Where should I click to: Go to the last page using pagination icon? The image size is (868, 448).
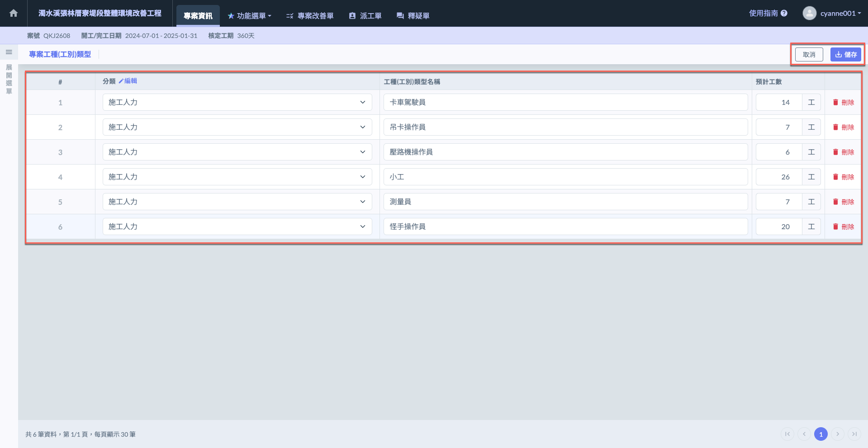(854, 434)
